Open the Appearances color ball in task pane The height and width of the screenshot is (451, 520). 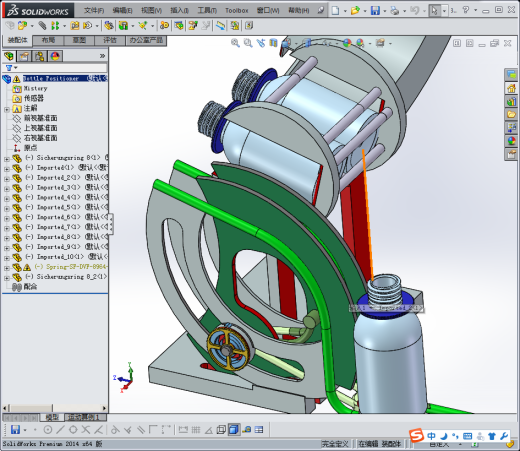coord(511,141)
